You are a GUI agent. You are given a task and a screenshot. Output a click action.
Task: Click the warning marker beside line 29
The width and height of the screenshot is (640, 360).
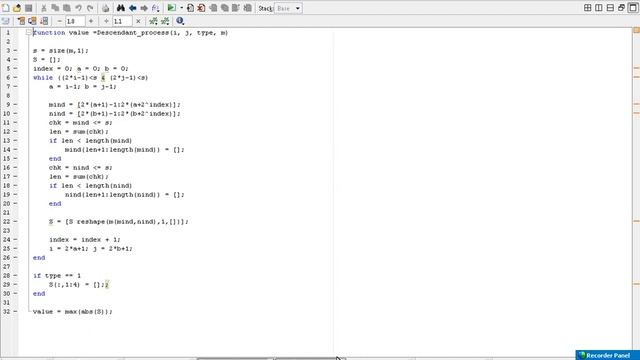click(636, 284)
